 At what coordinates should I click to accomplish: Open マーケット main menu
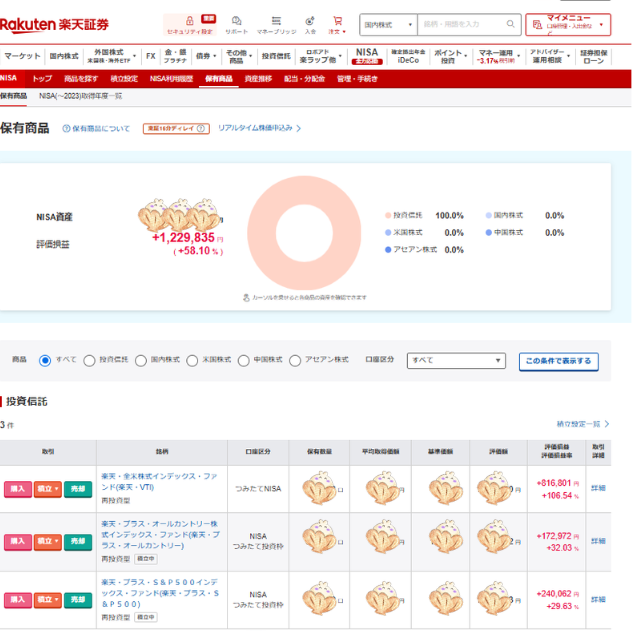23,56
